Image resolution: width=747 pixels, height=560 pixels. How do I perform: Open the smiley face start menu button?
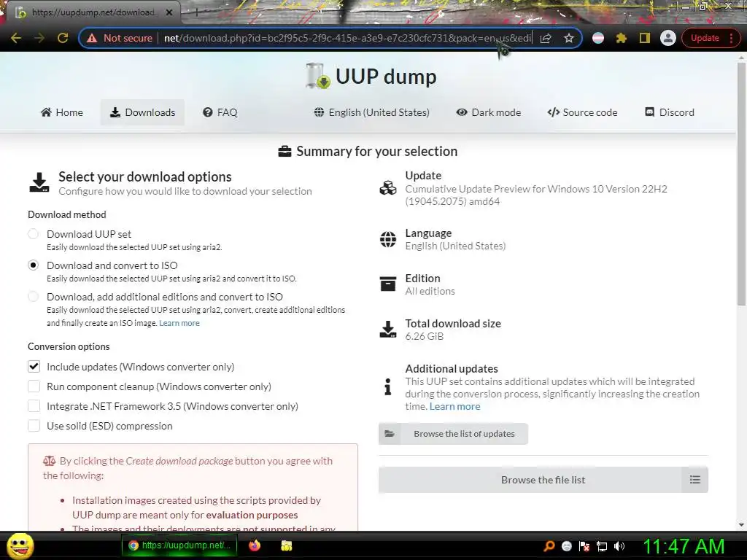point(20,545)
